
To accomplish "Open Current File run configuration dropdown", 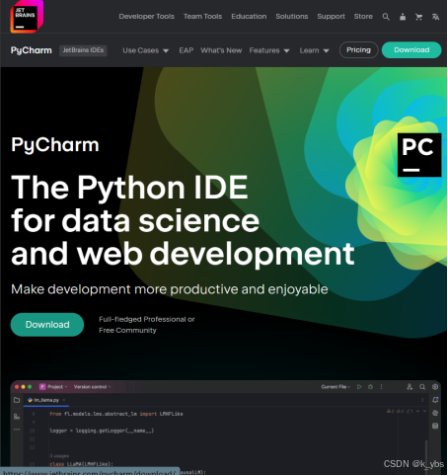I will tap(336, 387).
